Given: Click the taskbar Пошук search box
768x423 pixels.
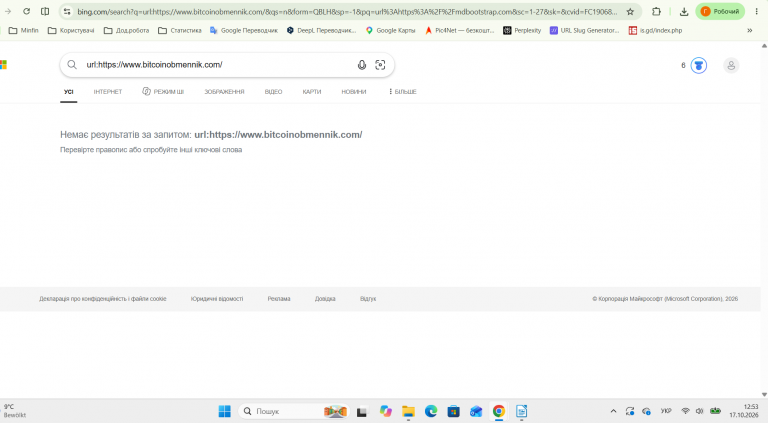Looking at the screenshot, I should point(293,411).
